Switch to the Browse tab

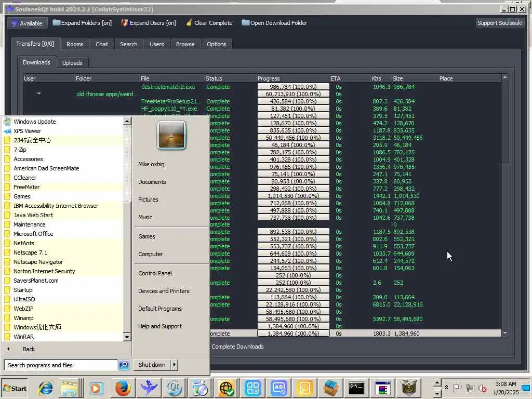185,44
